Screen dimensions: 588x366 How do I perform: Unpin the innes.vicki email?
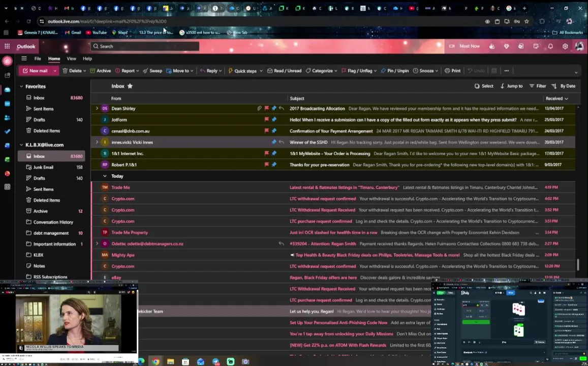tap(274, 142)
